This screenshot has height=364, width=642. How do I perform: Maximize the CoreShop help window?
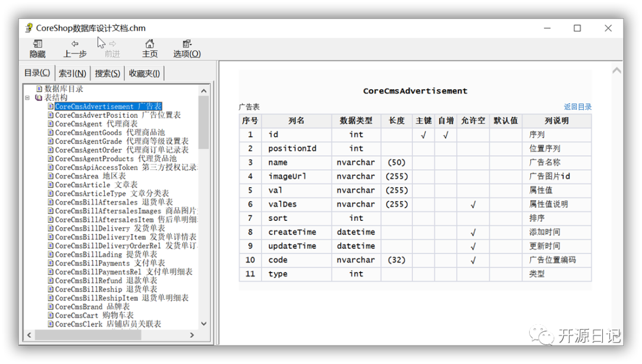pos(577,29)
